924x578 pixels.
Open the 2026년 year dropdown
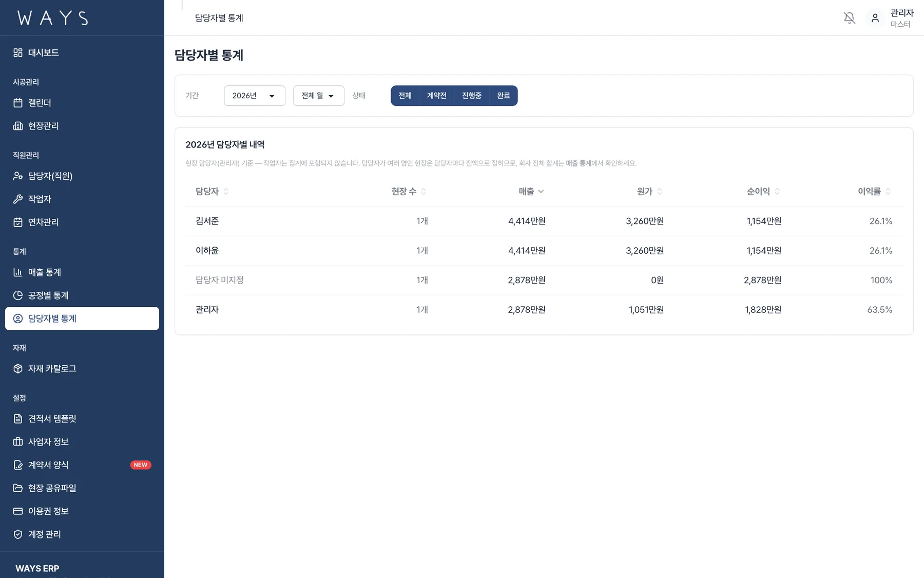pos(255,96)
